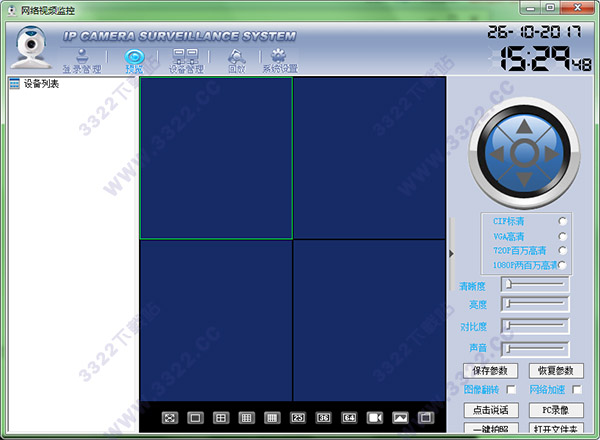Switch to the 预览 preview view
This screenshot has width=600, height=440.
click(134, 61)
